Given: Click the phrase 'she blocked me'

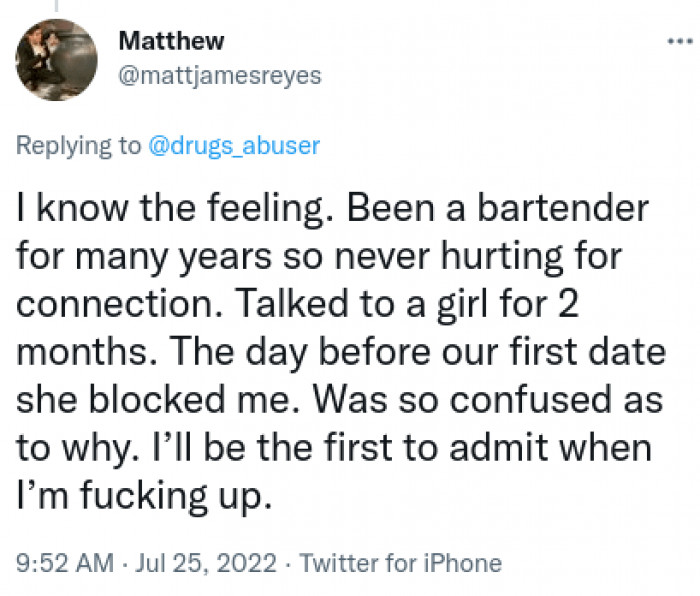Looking at the screenshot, I should [x=153, y=399].
